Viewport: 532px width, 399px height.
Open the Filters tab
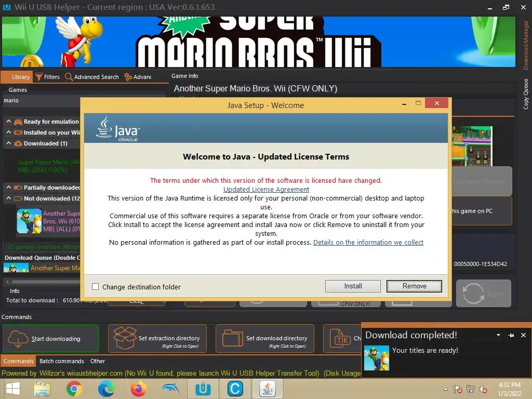point(47,77)
